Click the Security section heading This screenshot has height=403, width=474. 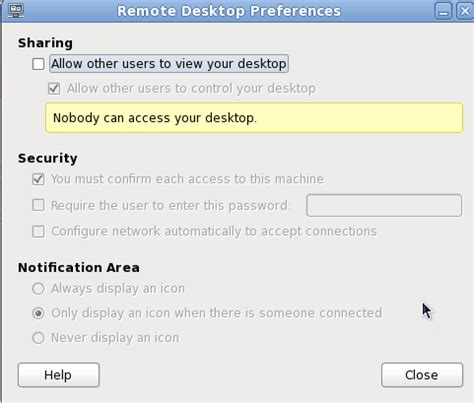[x=48, y=158]
